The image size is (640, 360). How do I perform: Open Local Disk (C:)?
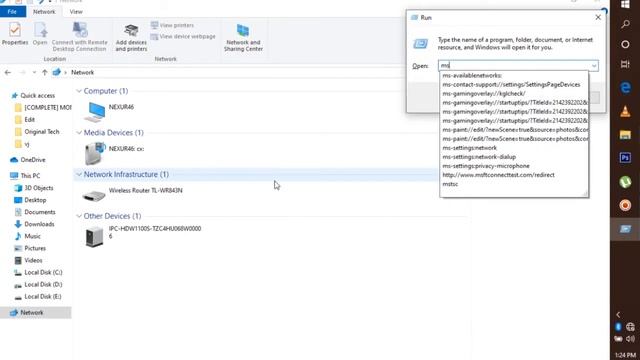coord(38,272)
